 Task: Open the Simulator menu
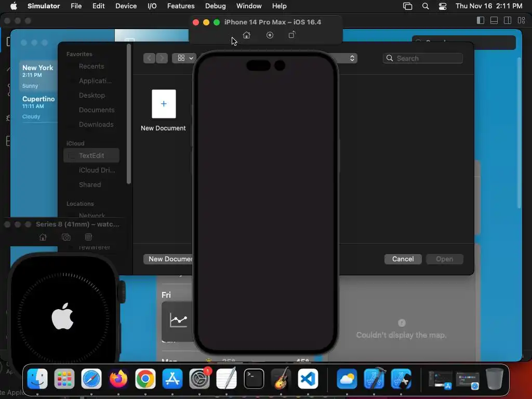pyautogui.click(x=44, y=6)
